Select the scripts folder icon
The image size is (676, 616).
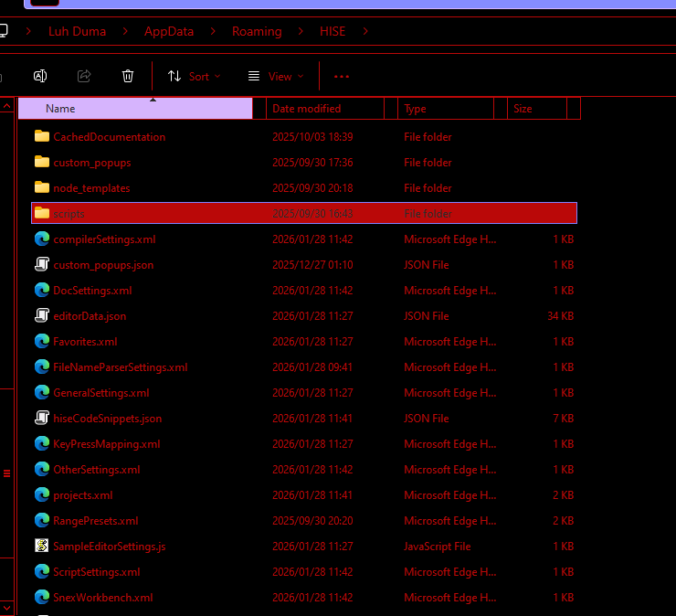click(42, 213)
